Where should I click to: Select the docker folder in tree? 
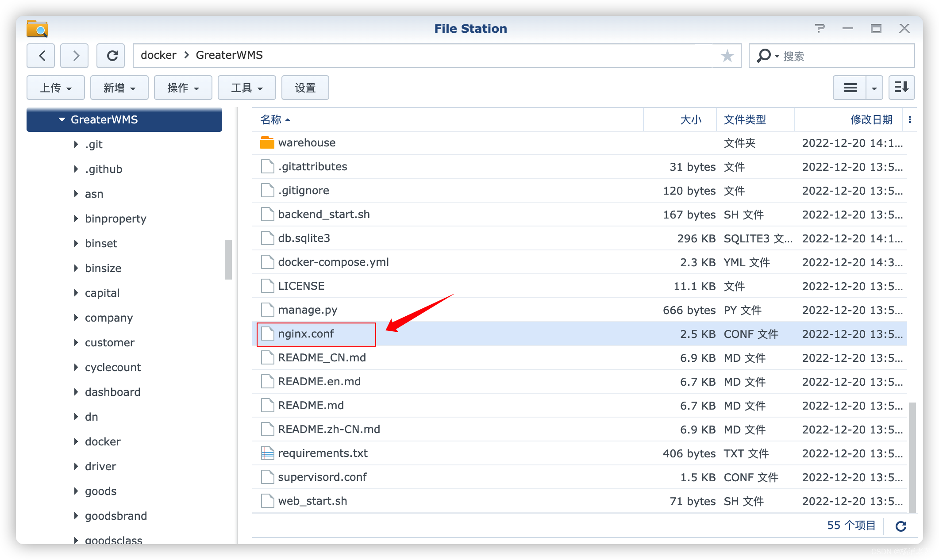click(x=103, y=441)
